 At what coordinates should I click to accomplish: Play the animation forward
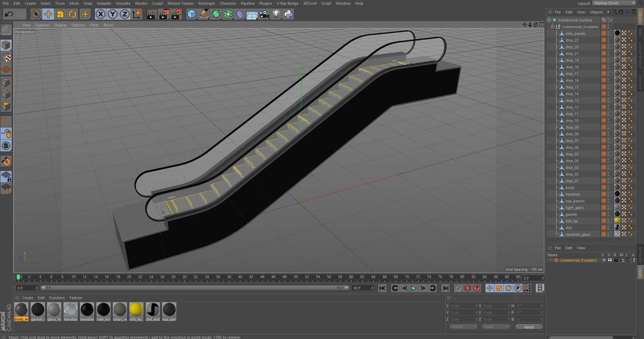(414, 288)
